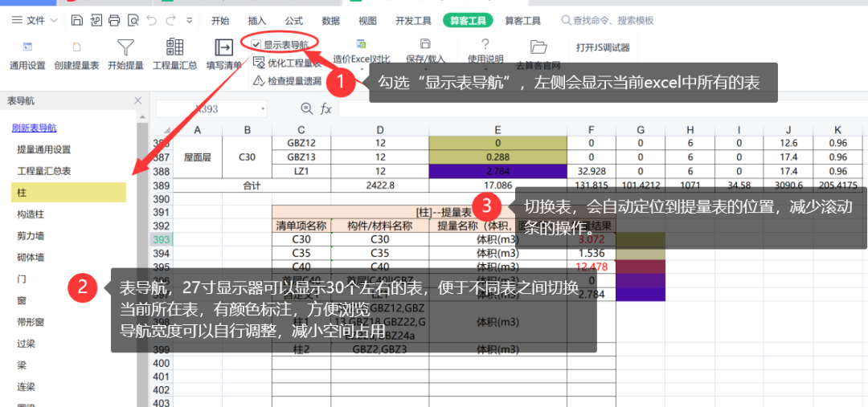868x407 pixels.
Task: Start 开始提量 with the funnel icon
Action: [x=125, y=47]
